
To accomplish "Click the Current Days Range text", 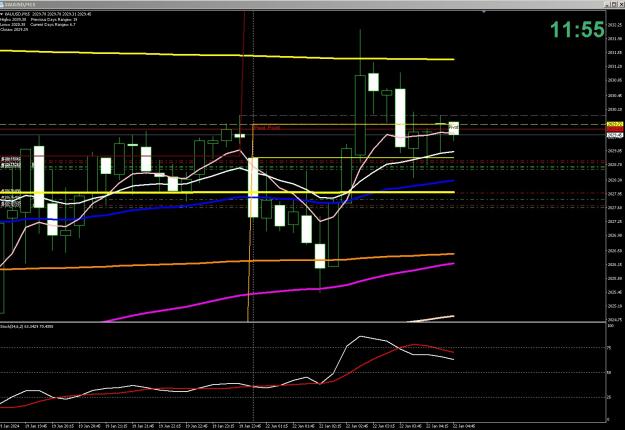I will click(53, 24).
